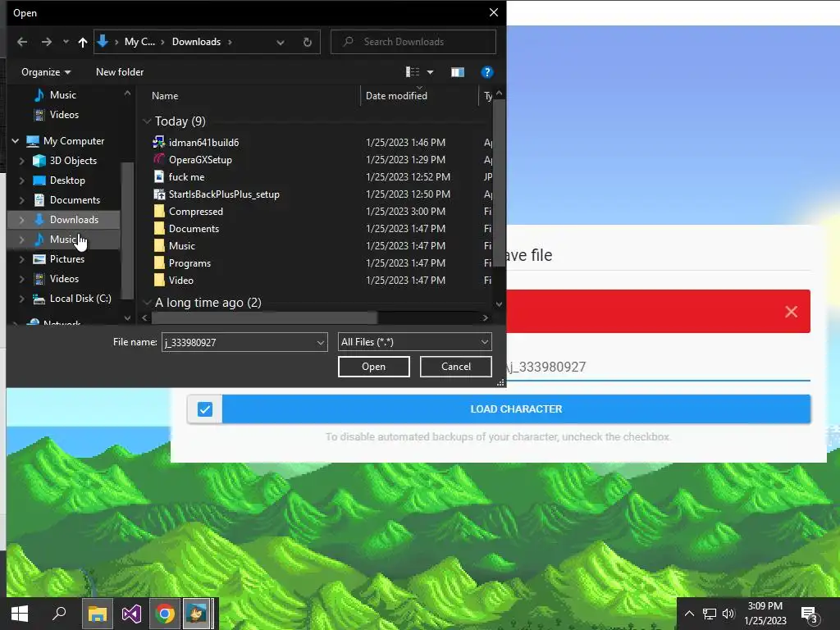Toggle the preview pane
This screenshot has width=840, height=630.
click(x=458, y=72)
